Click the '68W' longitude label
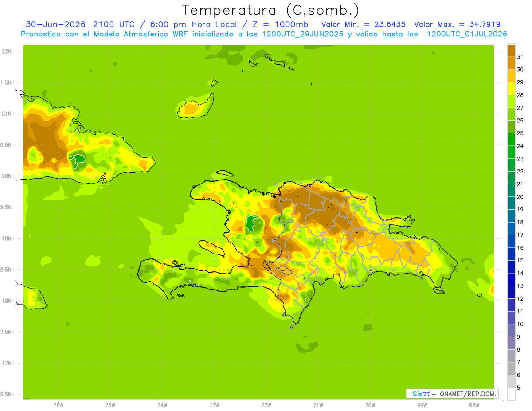 (x=474, y=405)
